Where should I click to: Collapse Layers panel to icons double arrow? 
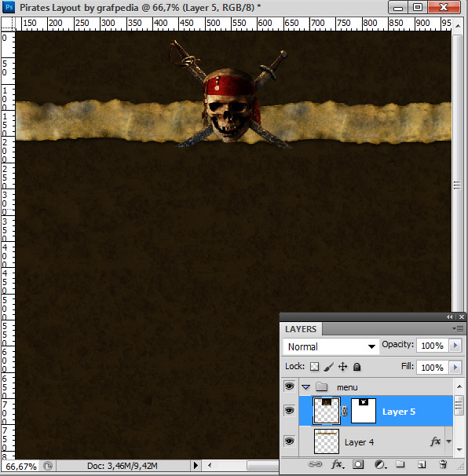pyautogui.click(x=449, y=317)
